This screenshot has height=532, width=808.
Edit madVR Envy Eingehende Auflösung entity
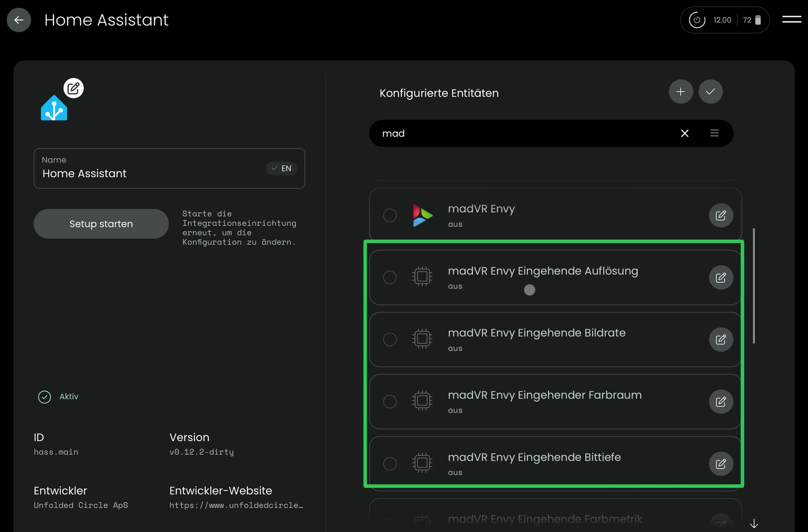click(721, 278)
